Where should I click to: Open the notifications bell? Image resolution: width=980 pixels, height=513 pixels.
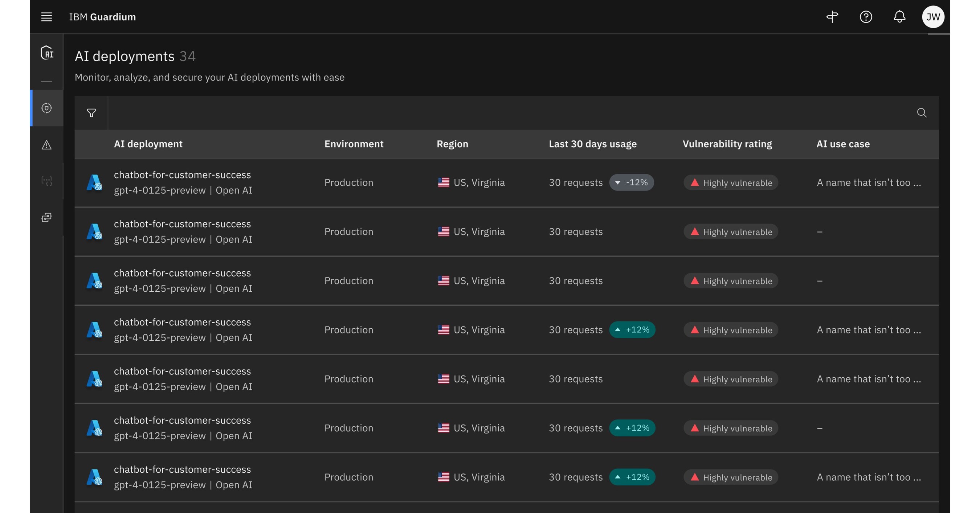(899, 17)
